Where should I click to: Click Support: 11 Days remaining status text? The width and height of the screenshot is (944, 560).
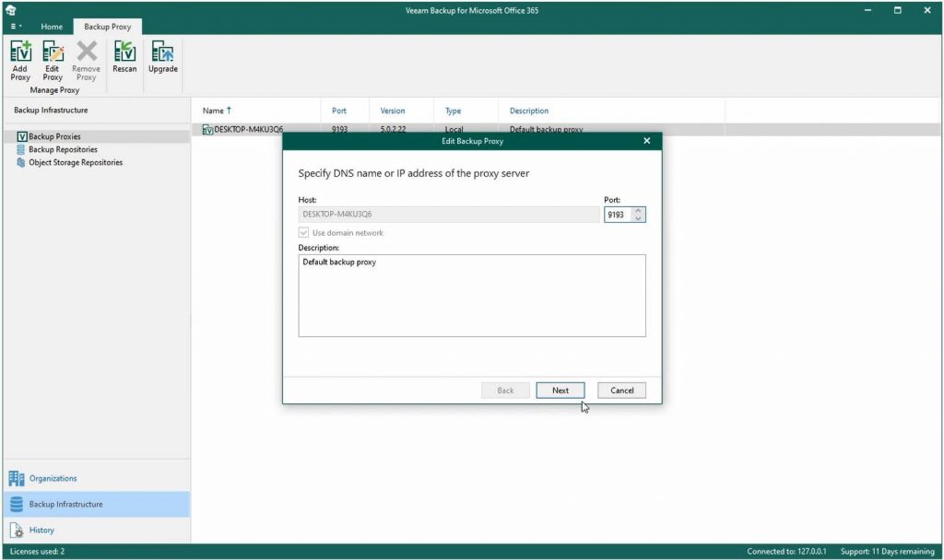coord(888,551)
